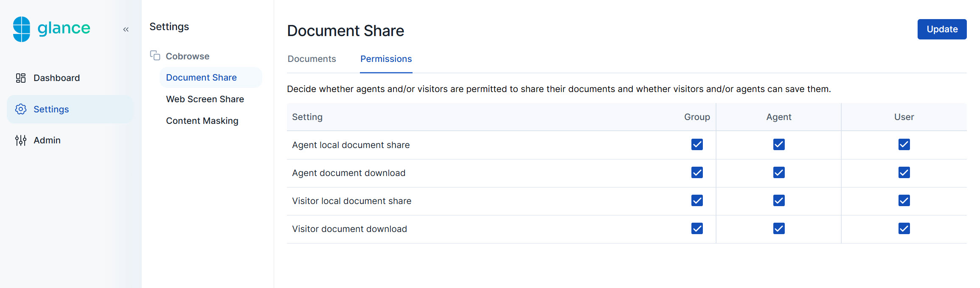
Task: Click the Glance logo icon
Action: [x=22, y=29]
